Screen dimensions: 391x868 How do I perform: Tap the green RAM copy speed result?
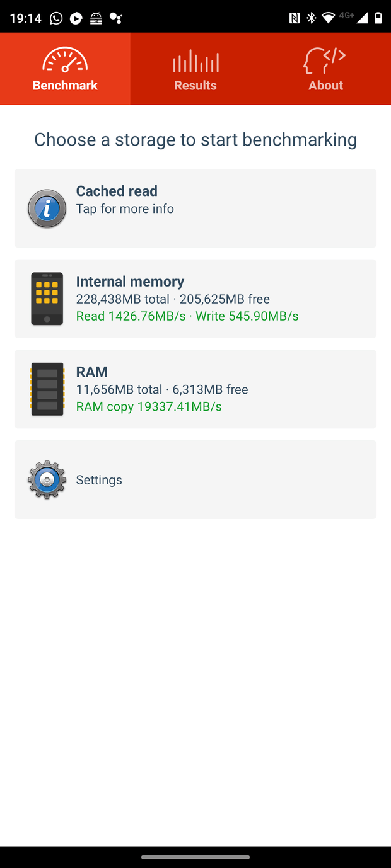149,407
